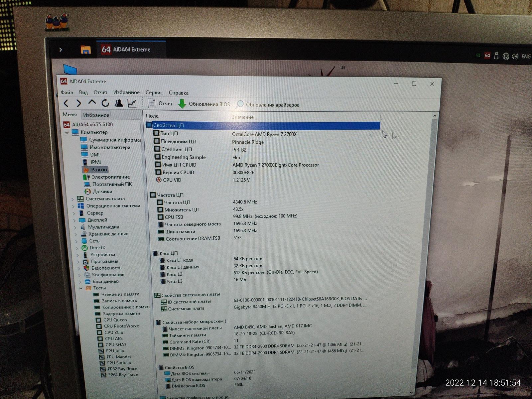Refresh the page with the circular arrow icon
Viewport: 532px width, 399px height.
click(105, 103)
